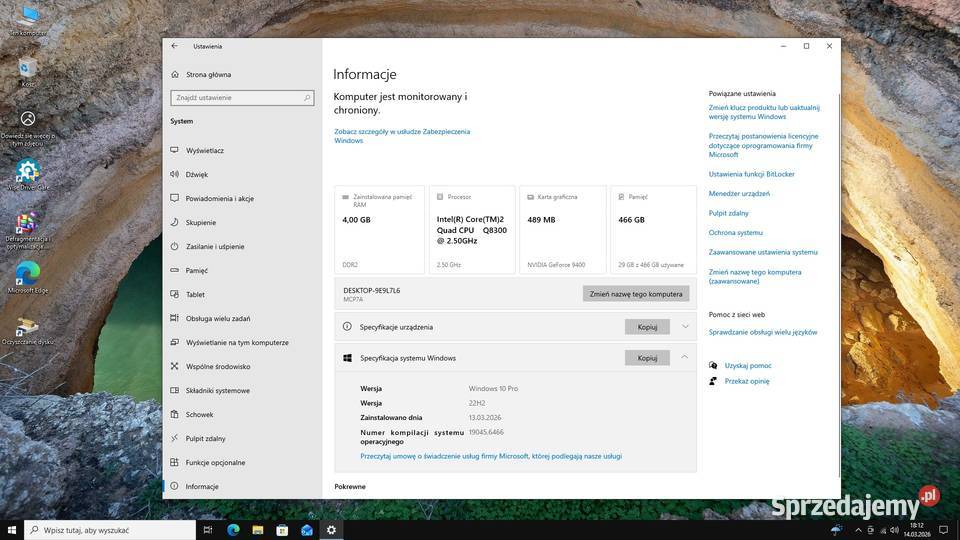Select Informacje in the sidebar
Viewport: 960px width, 540px height.
pos(201,486)
